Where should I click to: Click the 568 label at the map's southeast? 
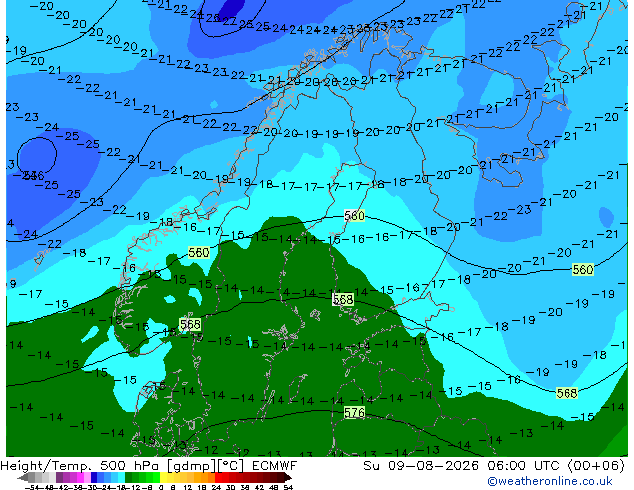click(566, 393)
